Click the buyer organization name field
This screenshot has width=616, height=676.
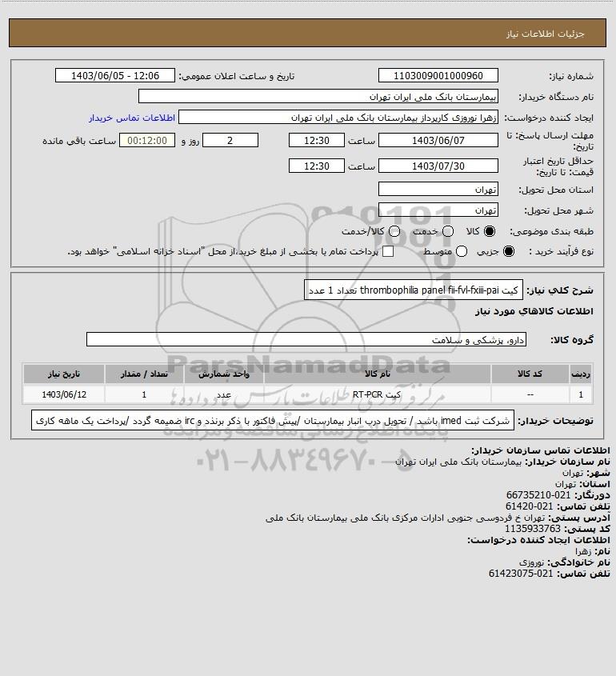[x=318, y=96]
